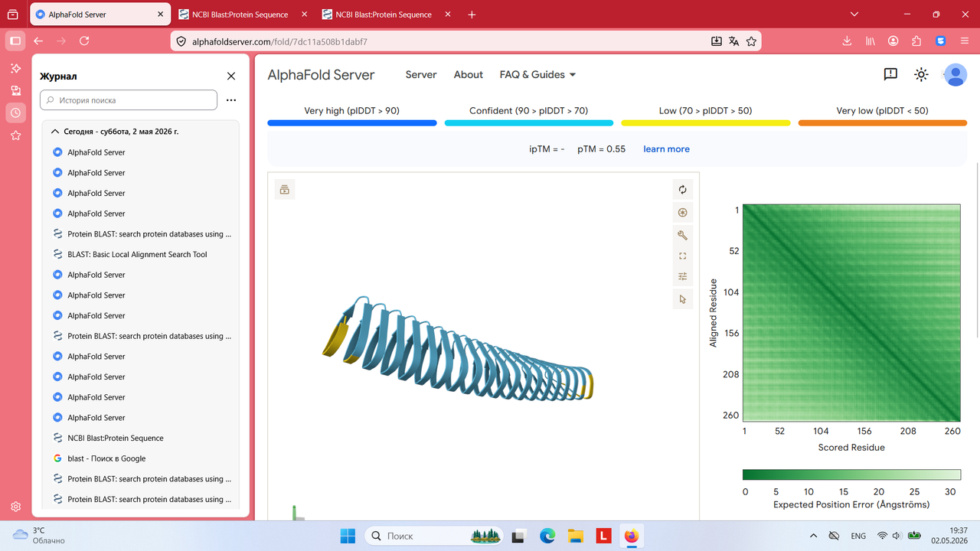Open File Explorer from taskbar
The width and height of the screenshot is (980, 551).
click(576, 536)
